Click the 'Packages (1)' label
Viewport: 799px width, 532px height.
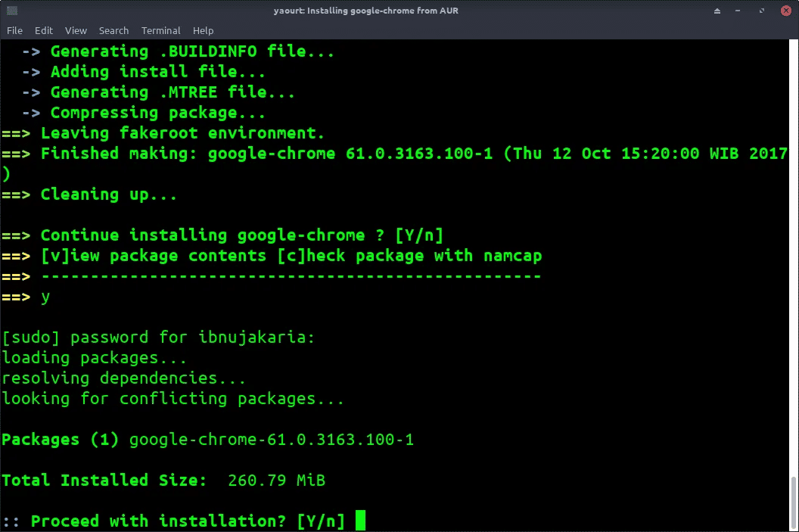pos(60,439)
